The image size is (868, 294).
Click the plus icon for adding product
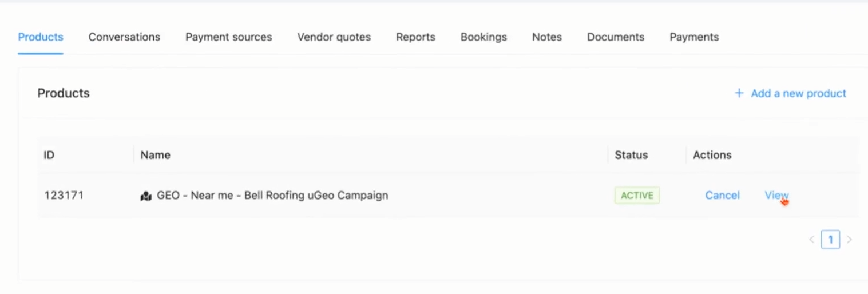[x=739, y=93]
